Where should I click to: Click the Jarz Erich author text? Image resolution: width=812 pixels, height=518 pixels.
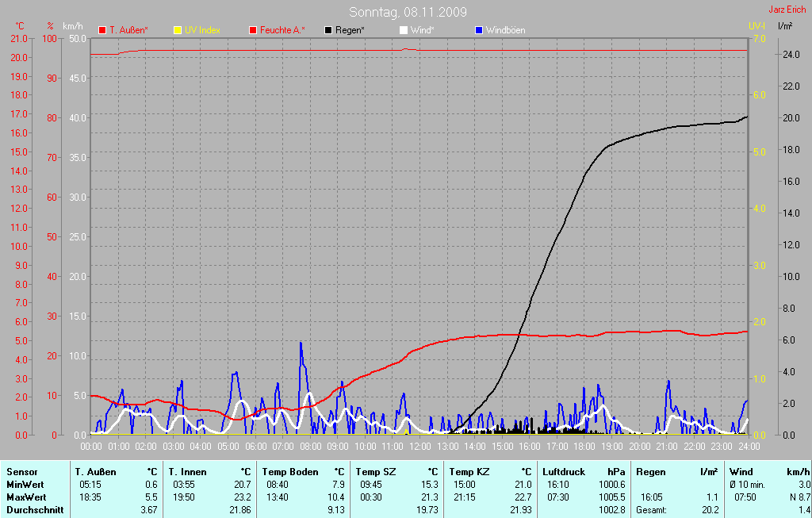click(x=787, y=10)
